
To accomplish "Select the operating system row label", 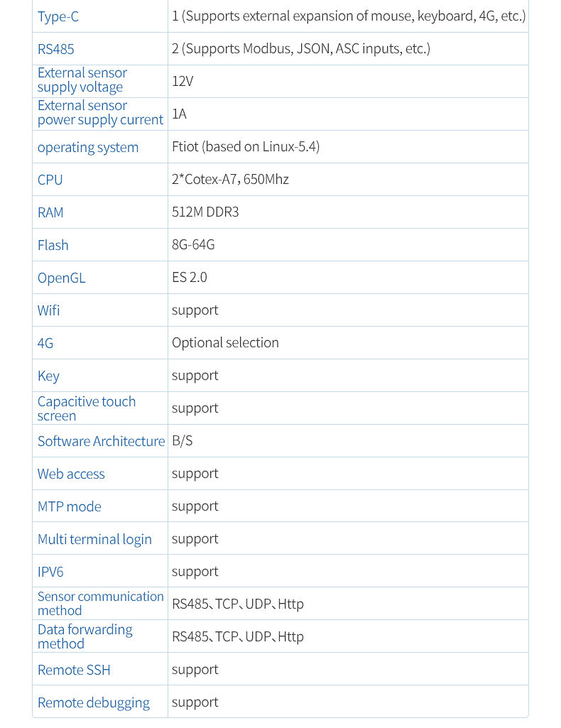I will point(87,148).
